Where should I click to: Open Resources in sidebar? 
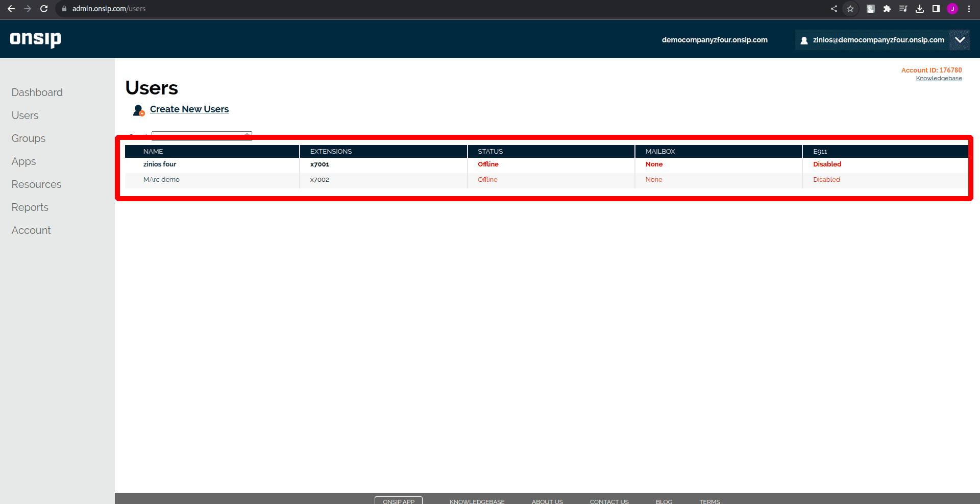click(x=37, y=184)
